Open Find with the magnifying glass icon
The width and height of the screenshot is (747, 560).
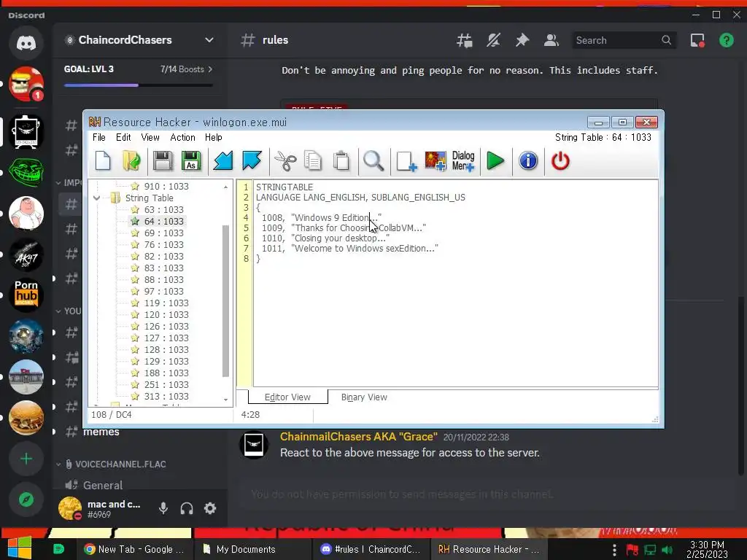click(x=373, y=161)
